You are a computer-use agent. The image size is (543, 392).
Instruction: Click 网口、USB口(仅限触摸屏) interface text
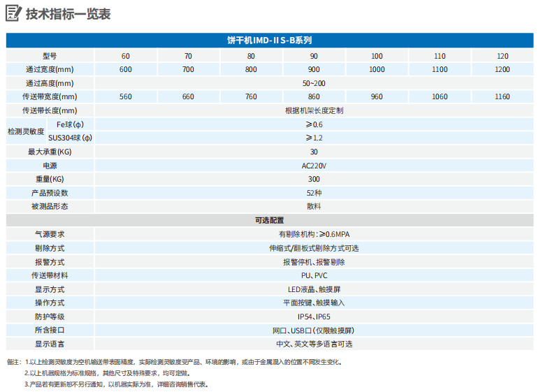coord(314,330)
